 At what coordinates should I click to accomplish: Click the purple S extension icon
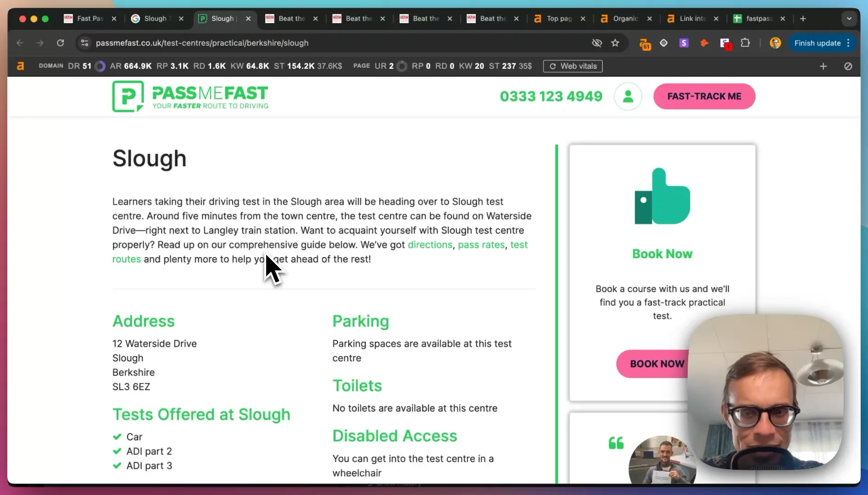click(684, 43)
